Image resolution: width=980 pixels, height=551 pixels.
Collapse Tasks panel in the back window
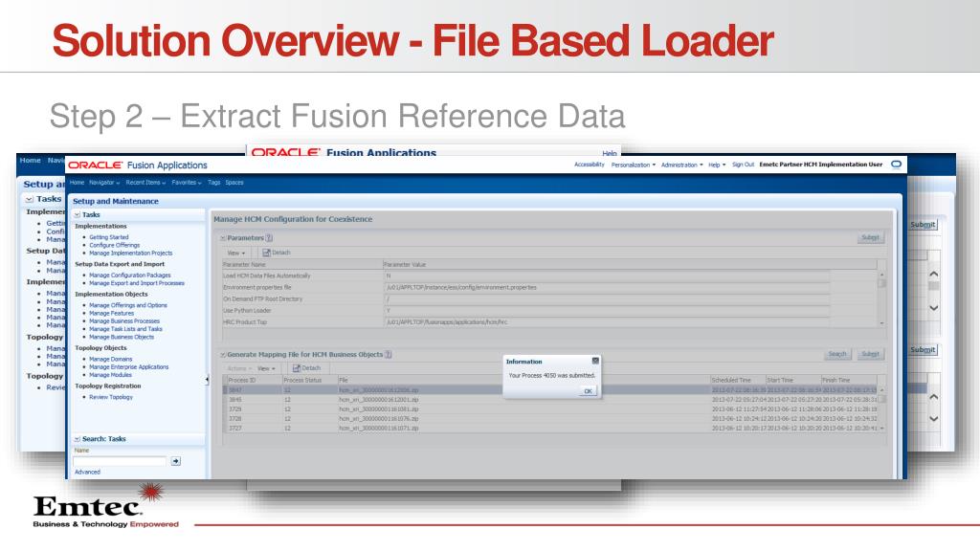point(29,199)
